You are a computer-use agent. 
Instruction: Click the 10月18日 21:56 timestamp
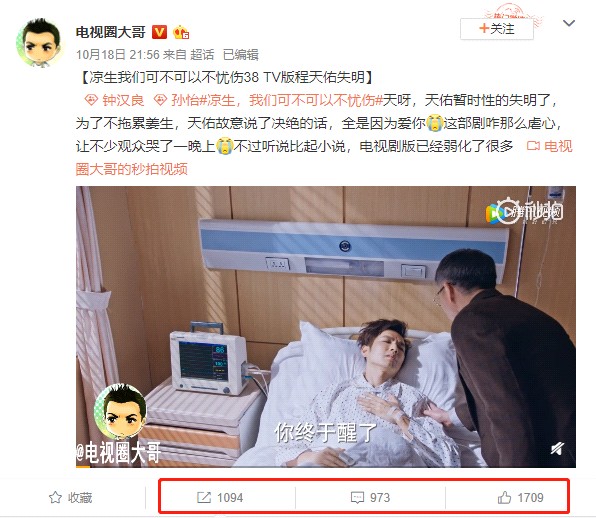pos(118,55)
